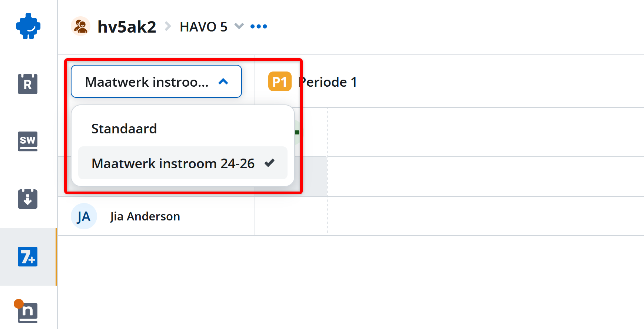The image size is (644, 329).
Task: Open the calendar download-arrow sidebar icon
Action: coord(28,199)
